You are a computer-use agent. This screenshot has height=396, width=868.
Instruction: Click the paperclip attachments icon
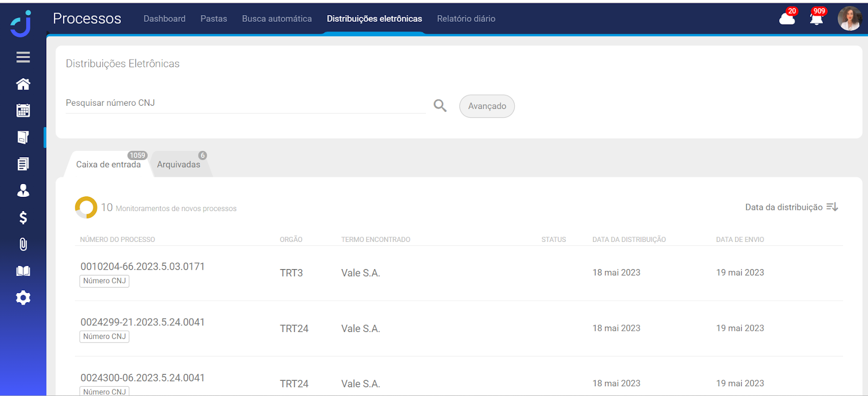(23, 244)
